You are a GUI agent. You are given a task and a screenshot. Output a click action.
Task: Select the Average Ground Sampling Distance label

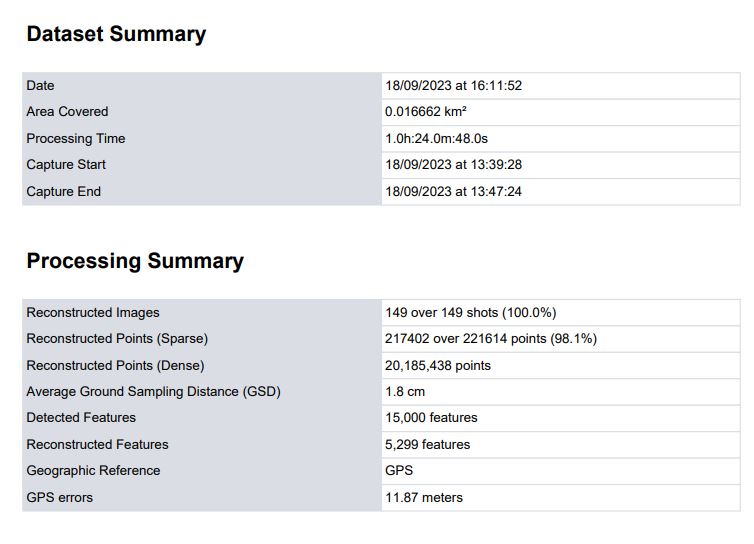coord(153,392)
